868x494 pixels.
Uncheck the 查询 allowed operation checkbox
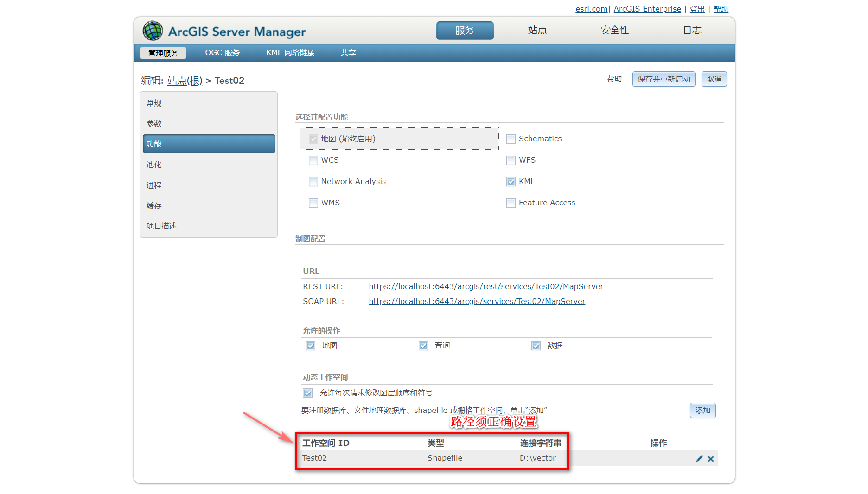tap(423, 346)
